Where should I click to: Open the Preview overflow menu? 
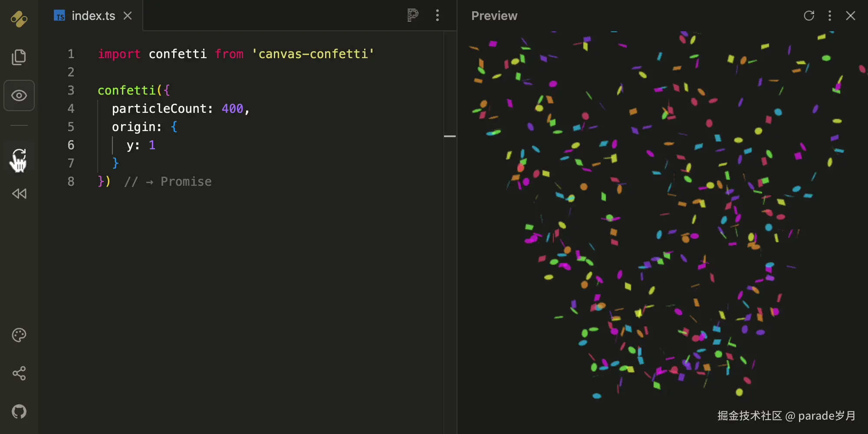click(x=829, y=16)
